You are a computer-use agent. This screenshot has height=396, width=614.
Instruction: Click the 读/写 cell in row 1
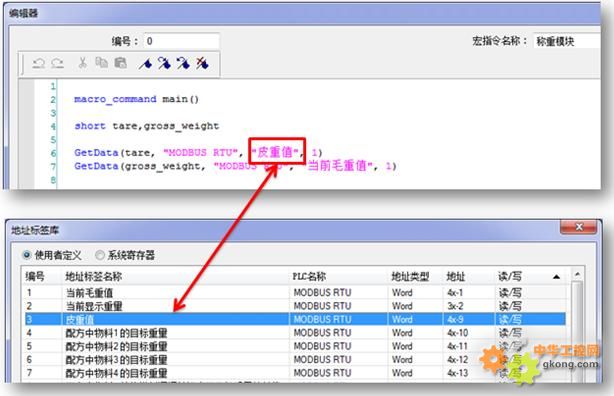click(x=510, y=293)
